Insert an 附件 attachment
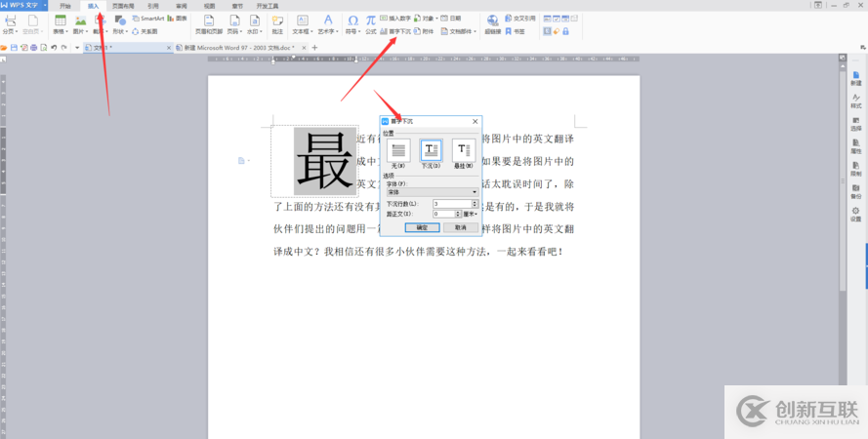The width and height of the screenshot is (868, 439). coord(424,31)
